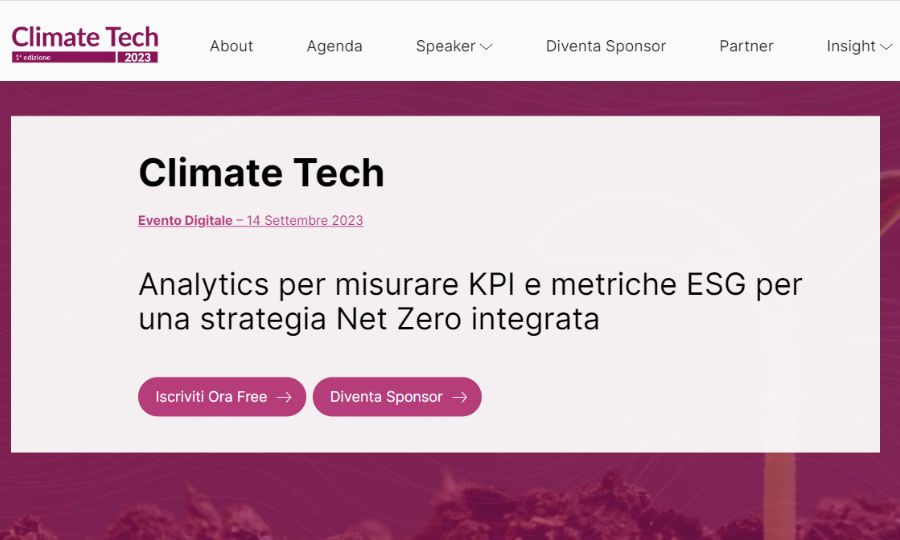Click the 1ª edizione label in logo
Viewport: 900px width, 540px height.
pos(32,58)
